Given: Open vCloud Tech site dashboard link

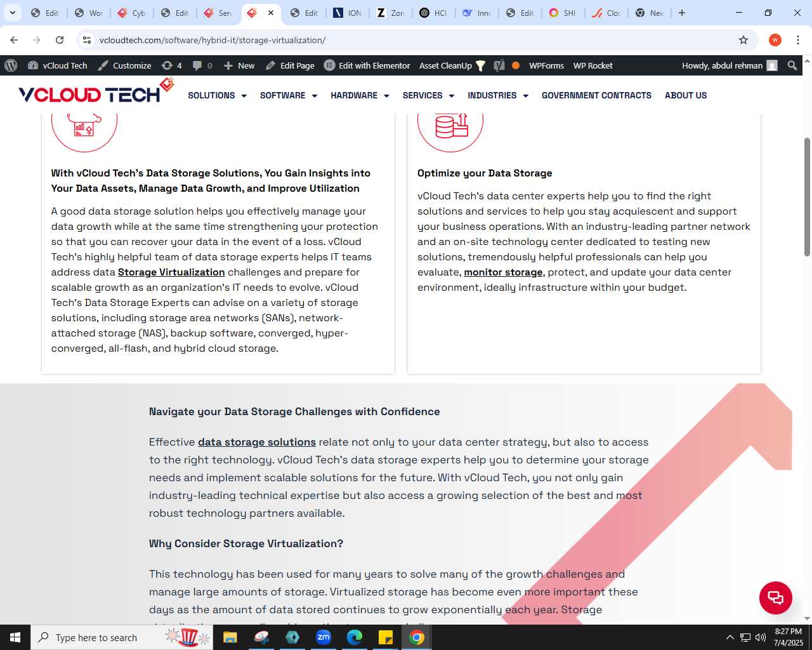Looking at the screenshot, I should pos(58,65).
